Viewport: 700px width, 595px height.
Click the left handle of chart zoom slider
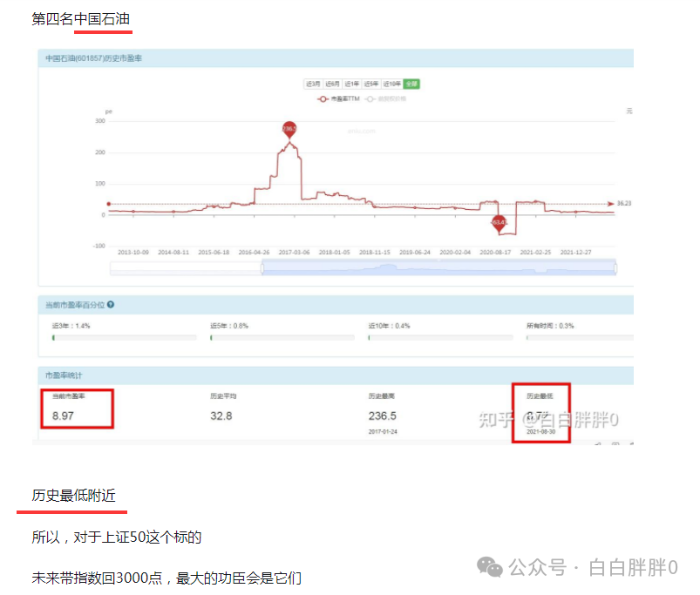pos(262,268)
